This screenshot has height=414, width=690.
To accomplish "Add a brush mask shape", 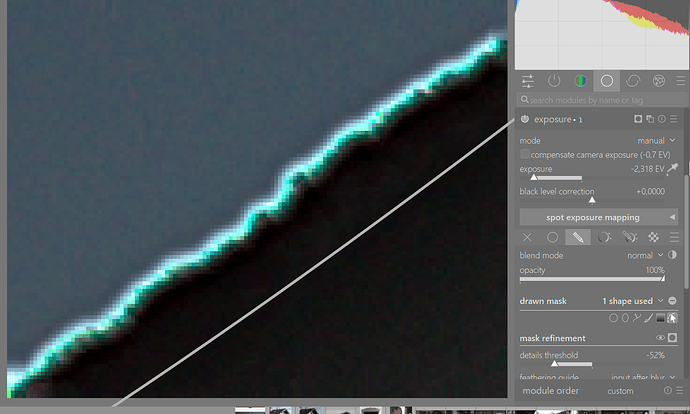I will click(648, 318).
